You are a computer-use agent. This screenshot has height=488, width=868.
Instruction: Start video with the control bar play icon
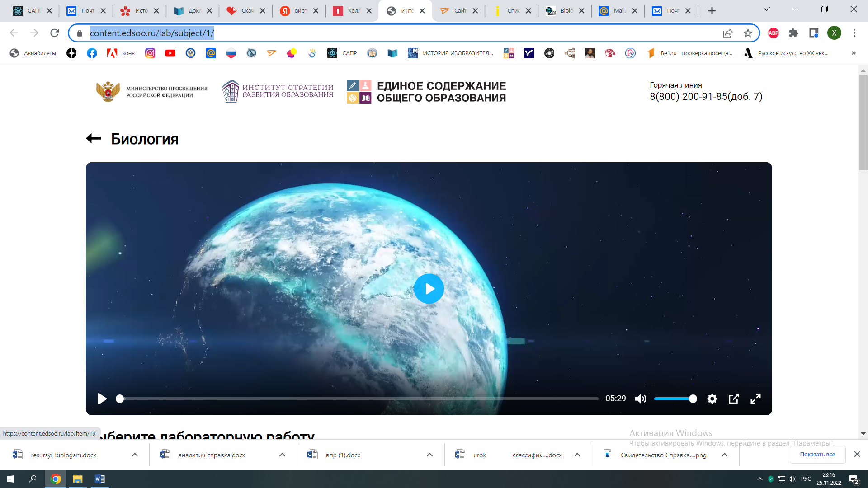click(x=102, y=399)
